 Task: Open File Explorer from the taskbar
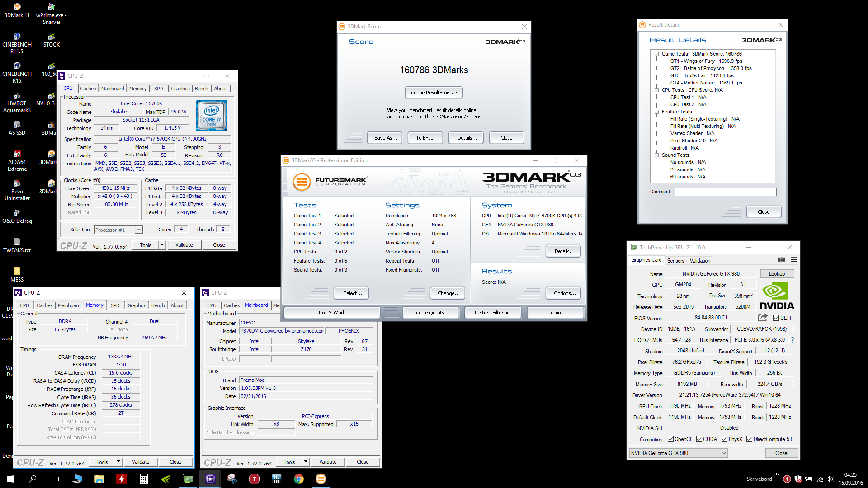[x=99, y=479]
